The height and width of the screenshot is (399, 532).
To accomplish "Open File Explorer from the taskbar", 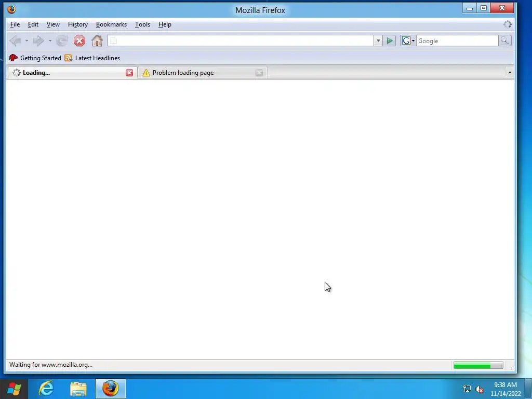I will [x=78, y=389].
